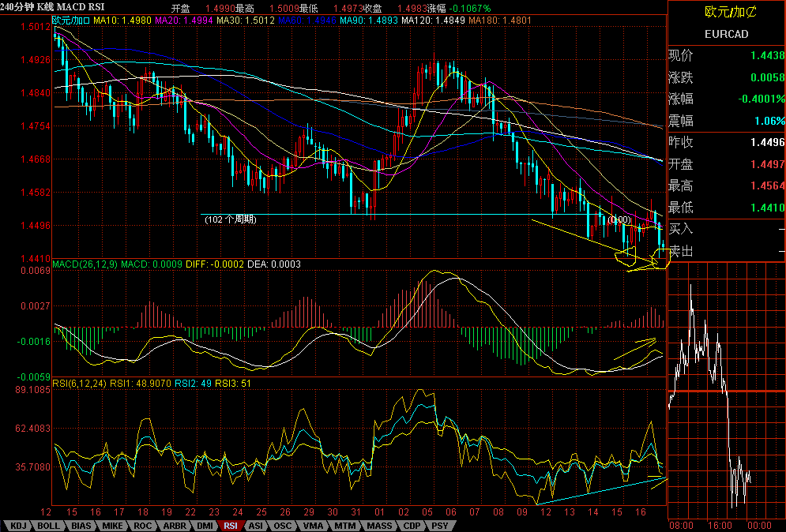Switch to the MTM indicator tab

[x=345, y=526]
